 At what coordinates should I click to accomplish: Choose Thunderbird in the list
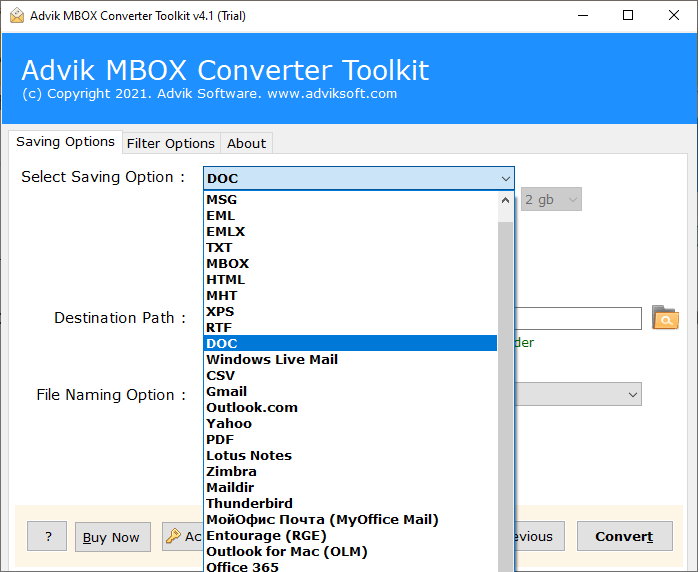(x=350, y=504)
